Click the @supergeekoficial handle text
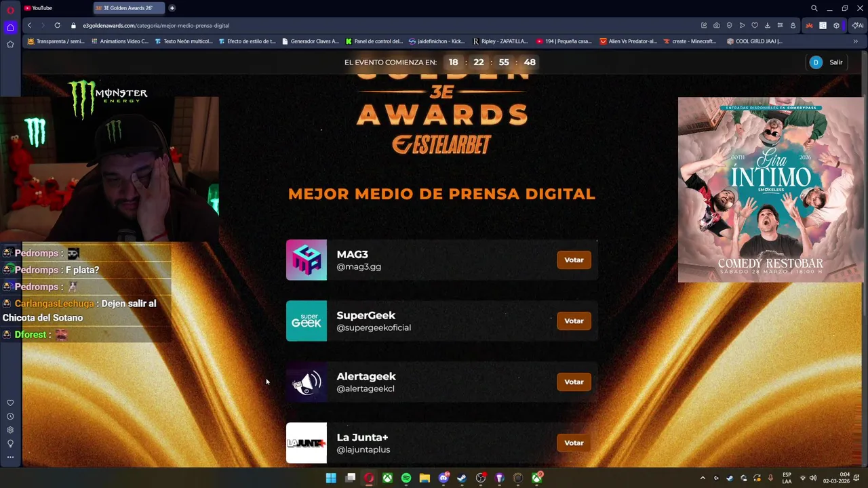The height and width of the screenshot is (488, 868). coord(374,327)
